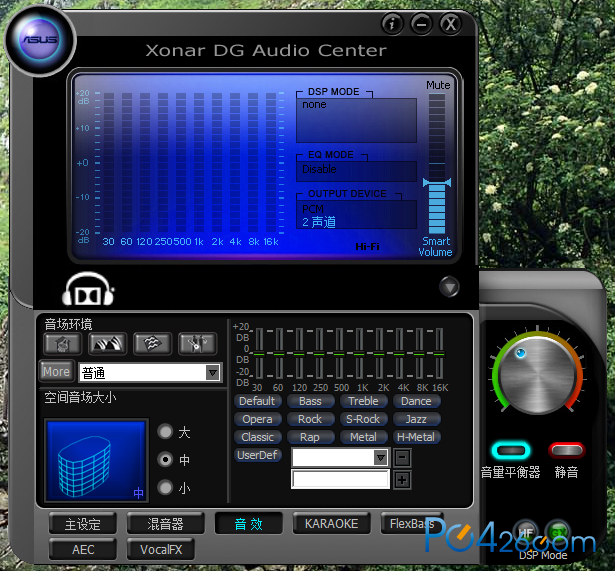This screenshot has width=615, height=571.
Task: Select the first 音场环境 environment preset icon
Action: [63, 344]
